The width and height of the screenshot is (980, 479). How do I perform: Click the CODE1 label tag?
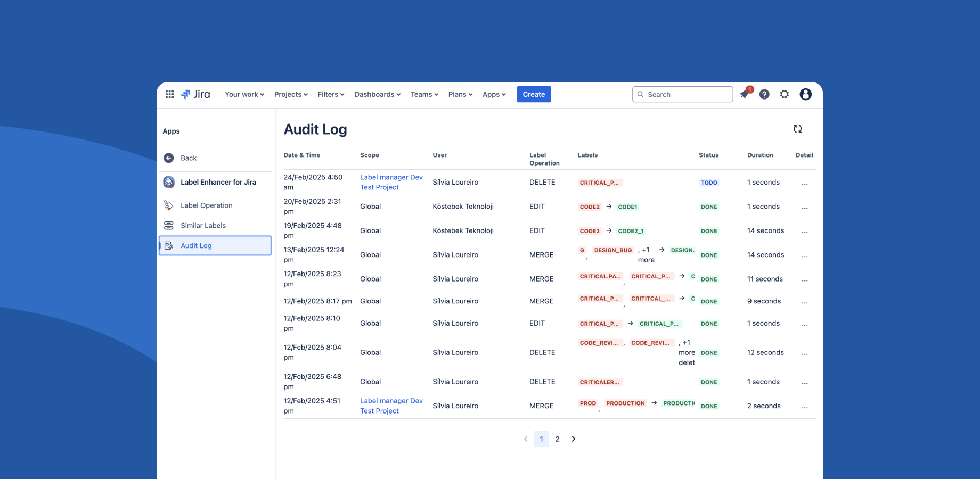tap(627, 207)
